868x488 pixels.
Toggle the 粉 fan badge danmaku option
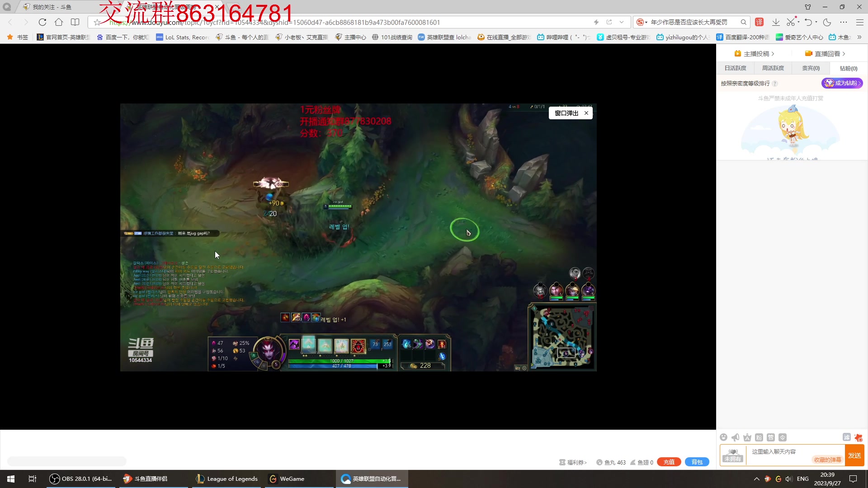point(759,437)
